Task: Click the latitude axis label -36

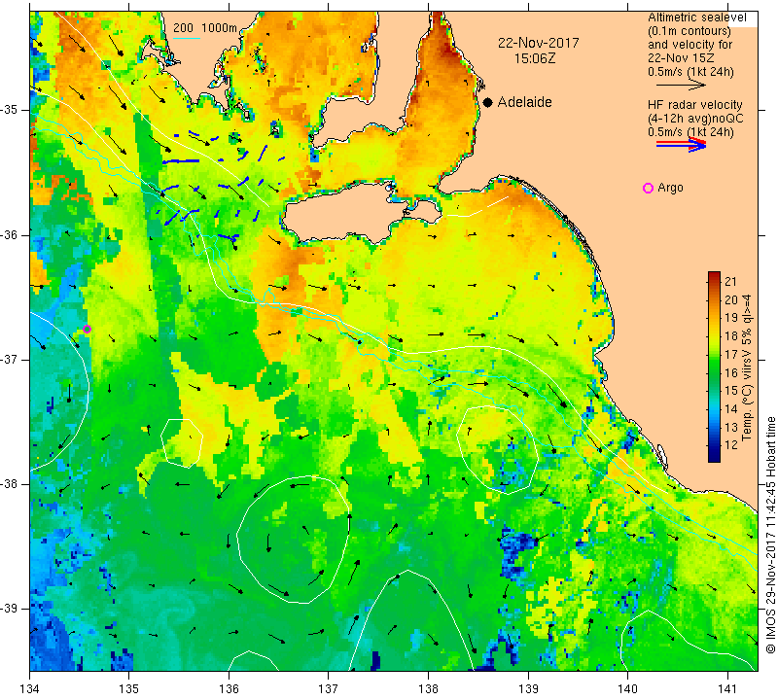Action: [10, 234]
